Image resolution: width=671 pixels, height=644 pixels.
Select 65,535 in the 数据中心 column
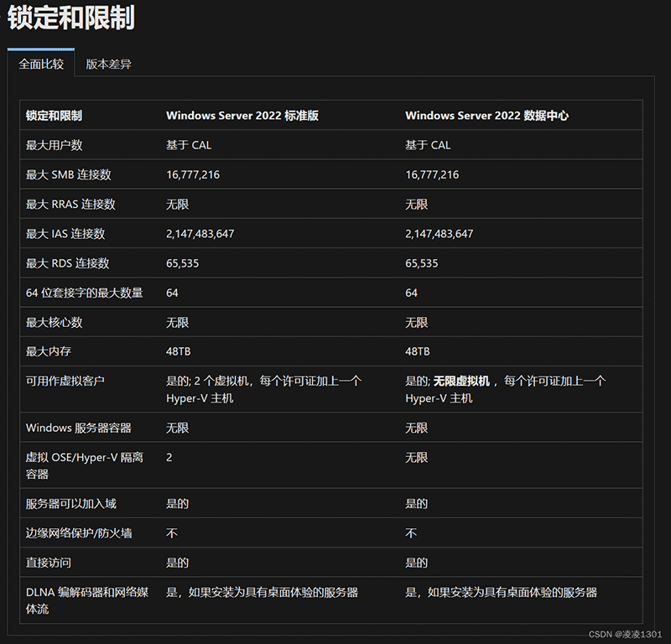(422, 263)
